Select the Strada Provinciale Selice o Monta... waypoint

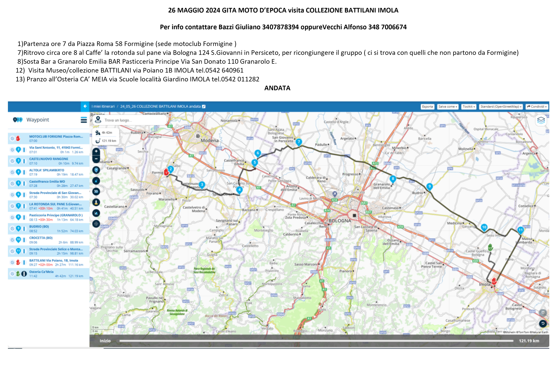(x=56, y=249)
